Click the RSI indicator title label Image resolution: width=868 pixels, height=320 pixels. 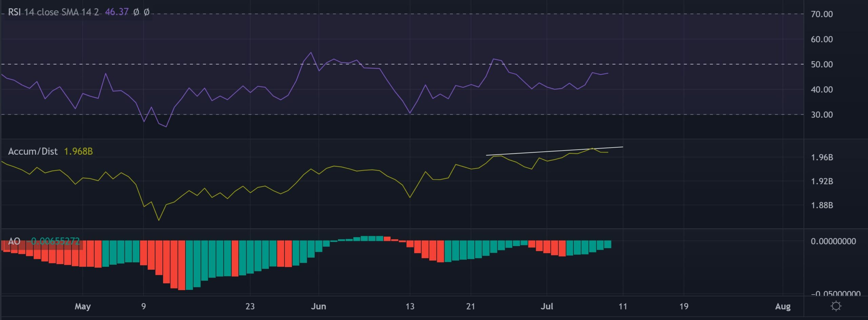(53, 12)
